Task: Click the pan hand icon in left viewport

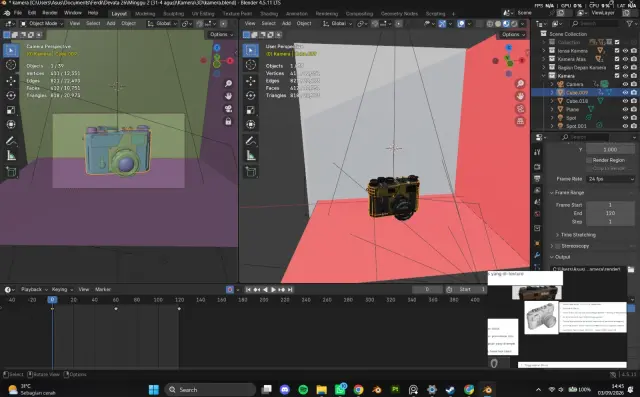Action: click(228, 96)
